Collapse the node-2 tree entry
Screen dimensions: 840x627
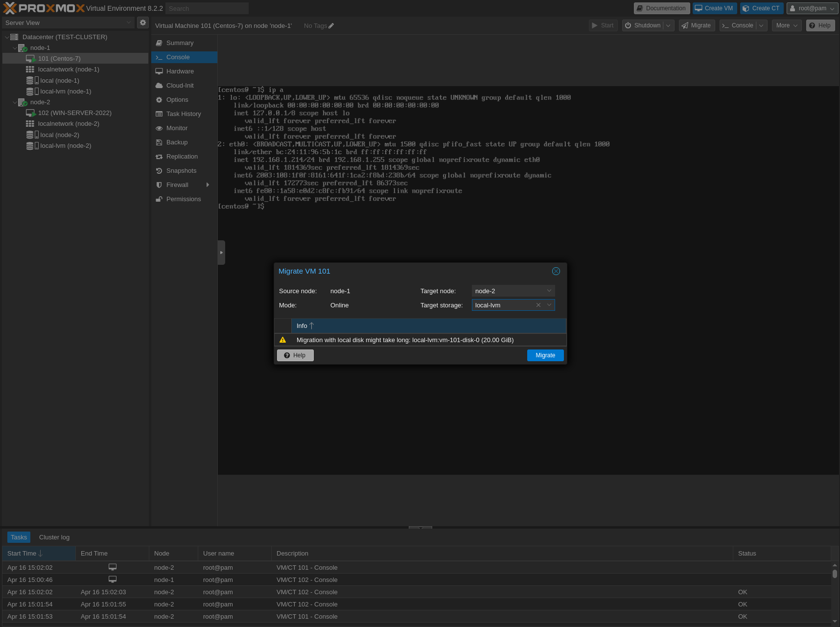pos(15,102)
